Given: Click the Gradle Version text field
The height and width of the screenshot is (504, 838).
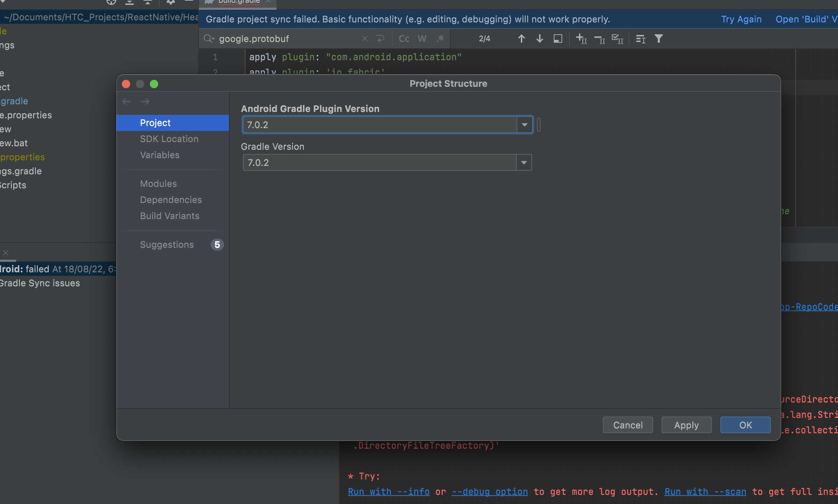Looking at the screenshot, I should [379, 162].
